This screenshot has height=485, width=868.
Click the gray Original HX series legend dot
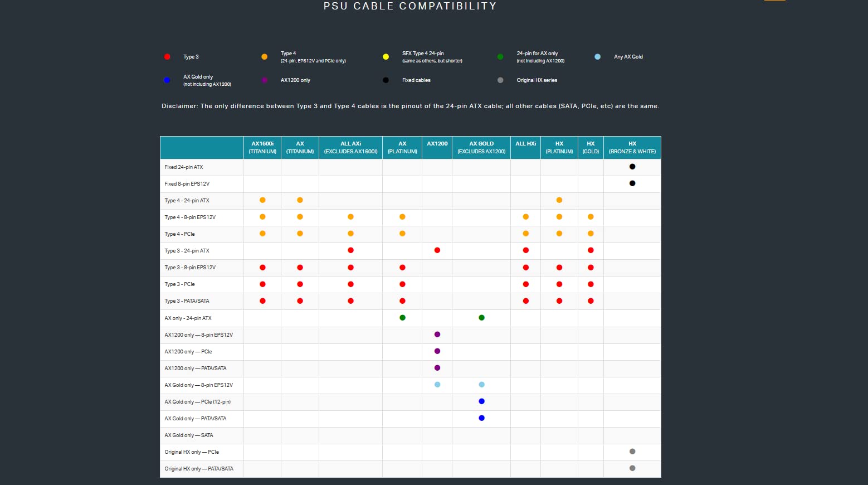(x=500, y=80)
